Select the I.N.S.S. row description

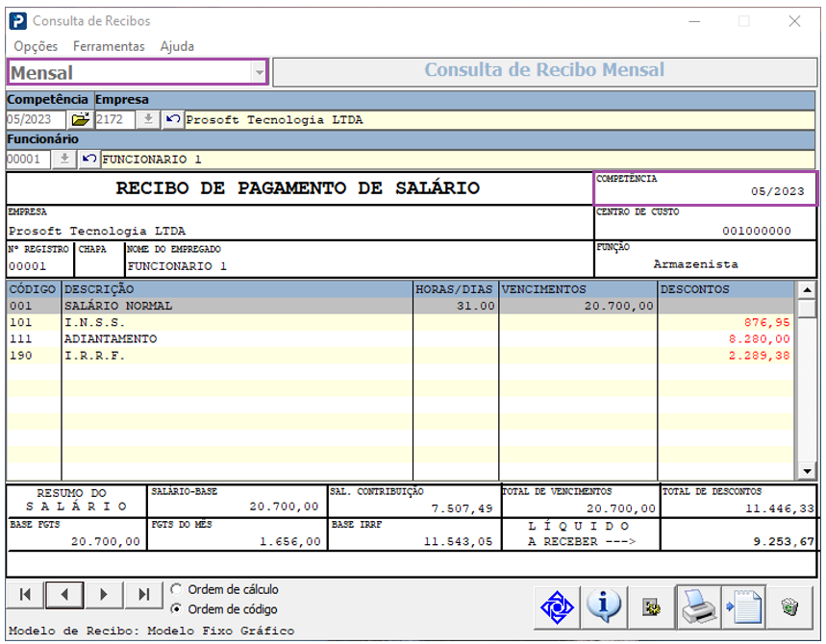coord(94,323)
